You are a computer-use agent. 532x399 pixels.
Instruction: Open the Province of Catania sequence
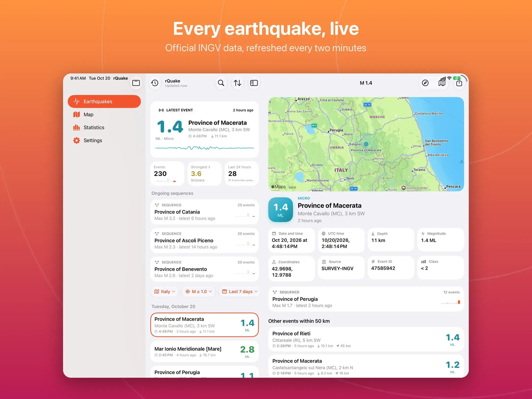point(205,212)
